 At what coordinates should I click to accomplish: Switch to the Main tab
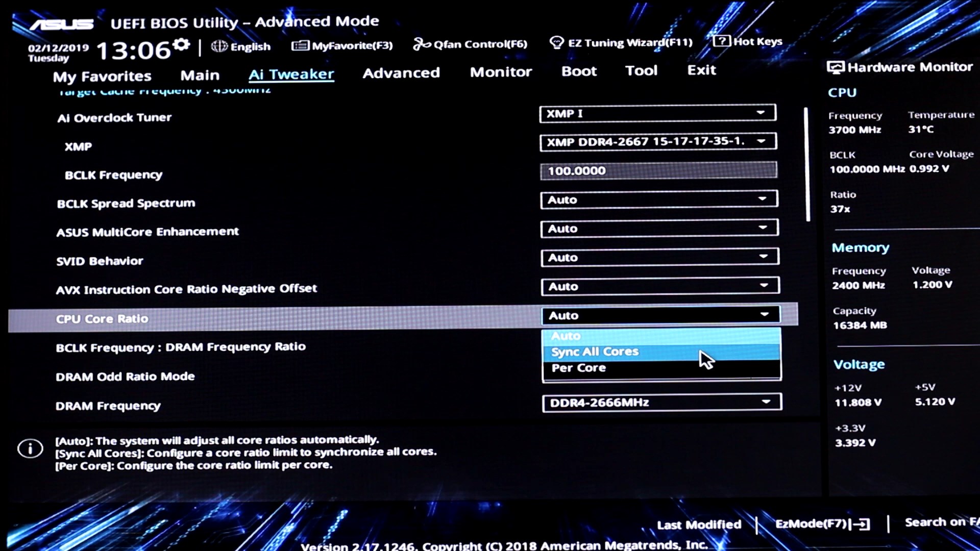coord(200,76)
